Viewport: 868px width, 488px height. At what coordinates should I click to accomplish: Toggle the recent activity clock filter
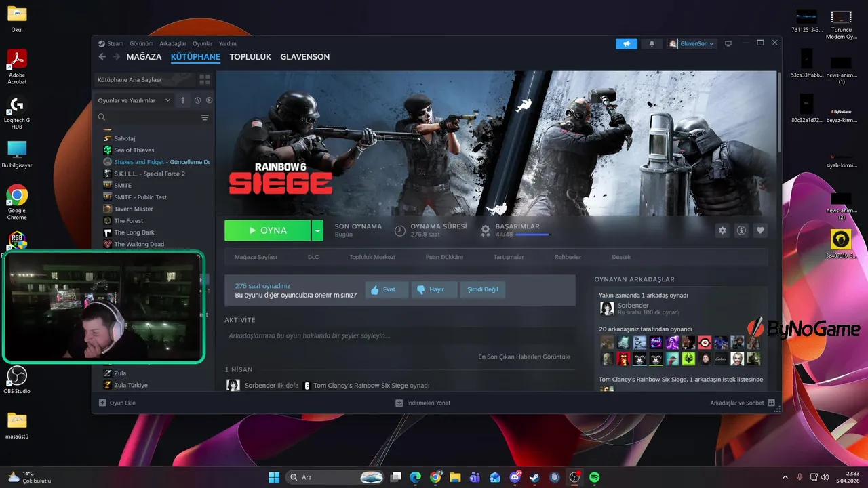(x=197, y=100)
